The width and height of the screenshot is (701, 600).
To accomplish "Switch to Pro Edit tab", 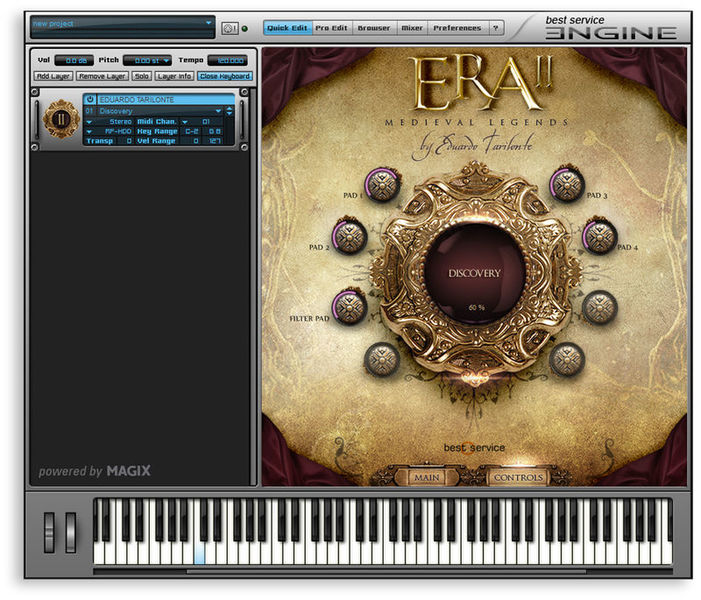I will click(x=332, y=28).
